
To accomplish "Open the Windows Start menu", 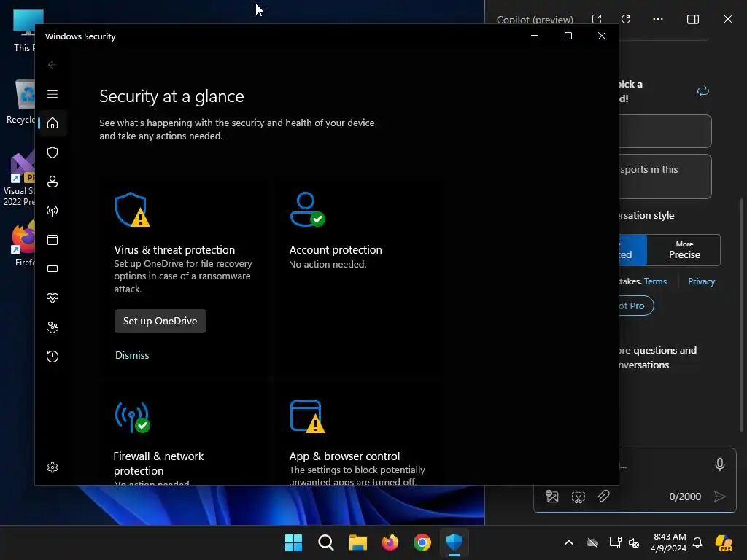I will 293,542.
